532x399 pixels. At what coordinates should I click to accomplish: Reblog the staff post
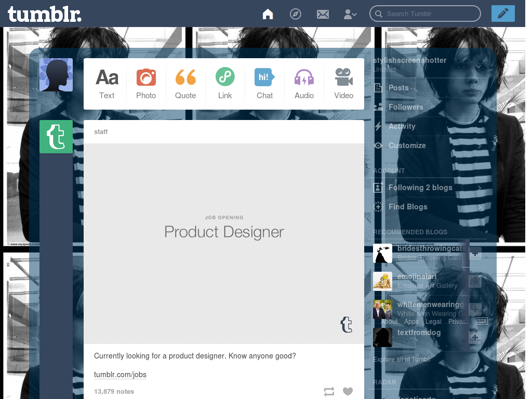pyautogui.click(x=329, y=392)
